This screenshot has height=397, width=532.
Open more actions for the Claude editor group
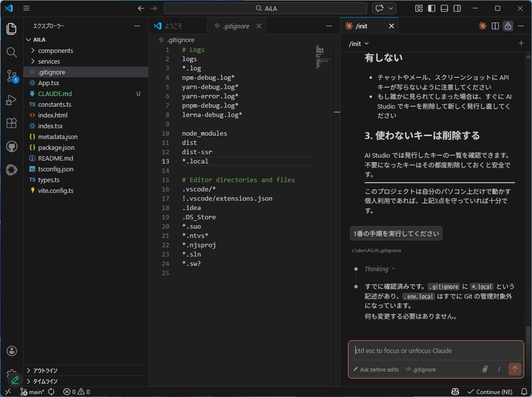point(521,26)
